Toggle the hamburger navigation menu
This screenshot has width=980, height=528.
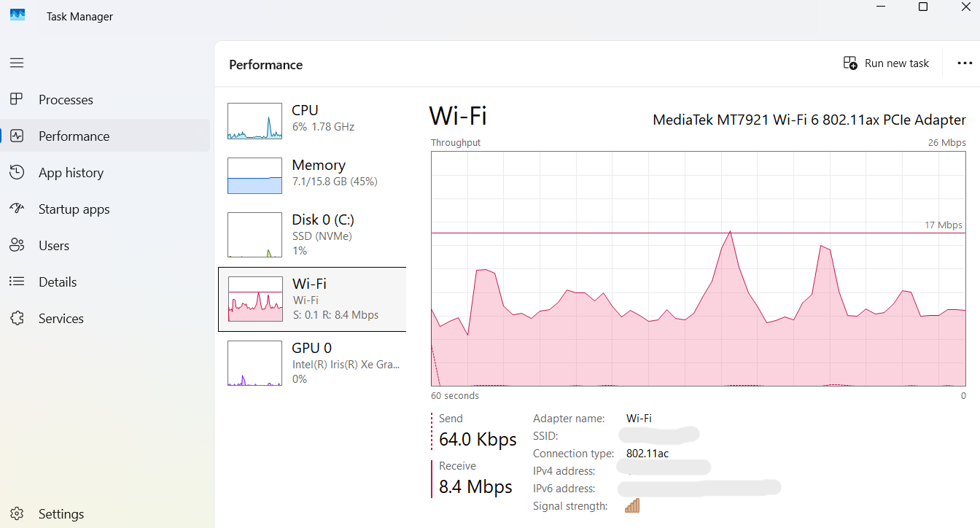(17, 63)
